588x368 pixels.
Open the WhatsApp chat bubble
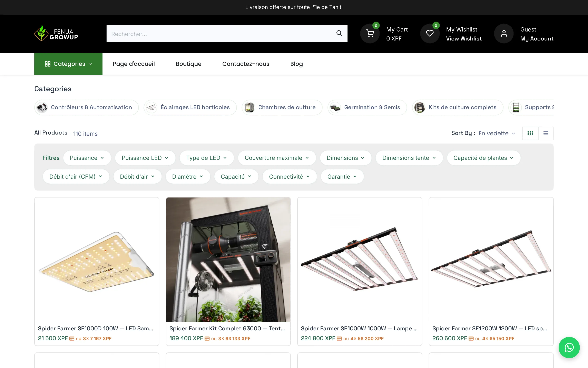pos(569,347)
